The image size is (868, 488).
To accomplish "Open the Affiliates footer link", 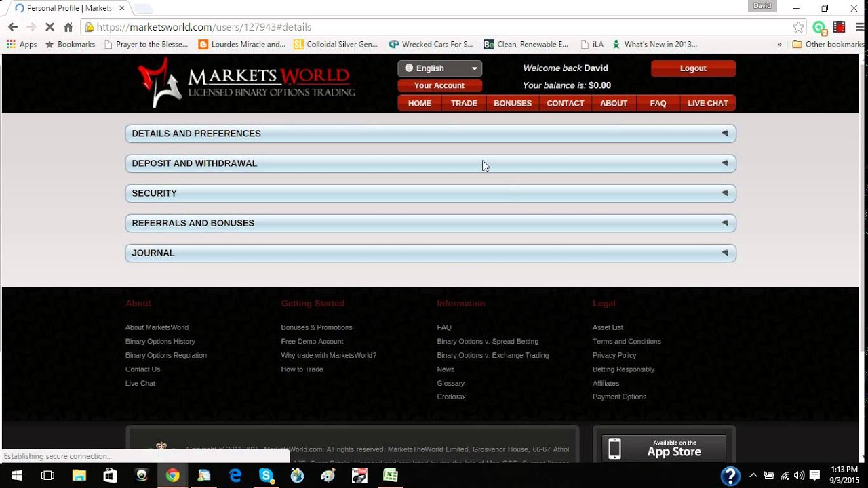I will pyautogui.click(x=606, y=384).
